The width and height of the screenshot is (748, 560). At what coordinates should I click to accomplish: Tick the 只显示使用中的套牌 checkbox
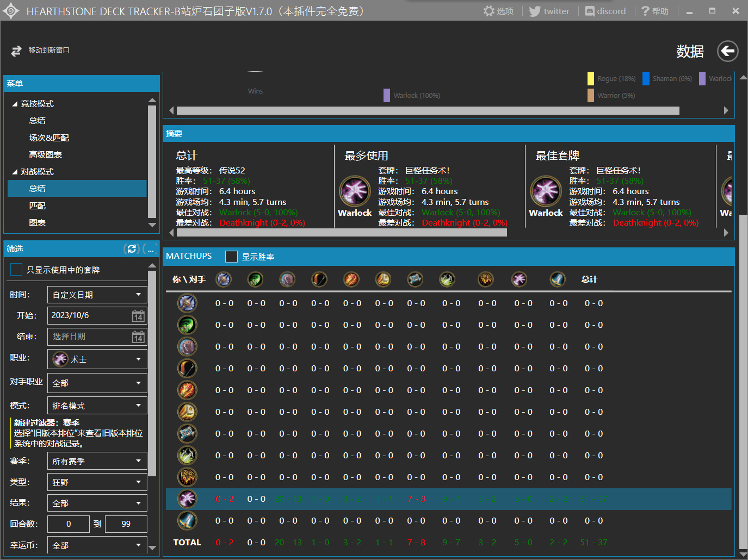point(17,270)
